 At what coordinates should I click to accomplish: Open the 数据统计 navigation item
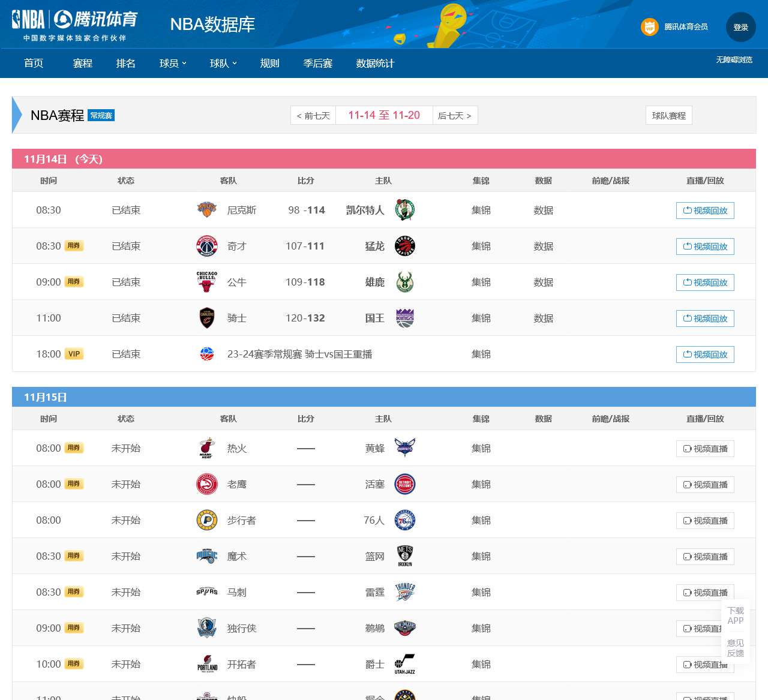click(375, 63)
